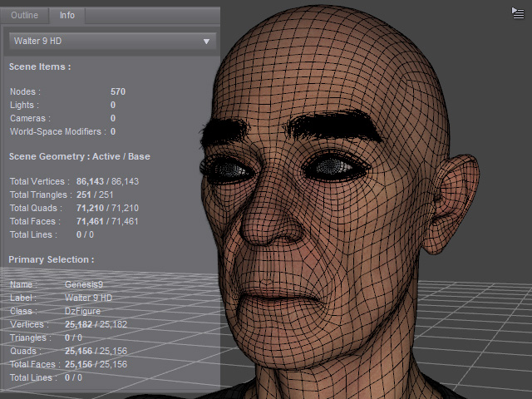The width and height of the screenshot is (532, 399).
Task: Click the figure's eye nearest the ear
Action: pos(336,167)
